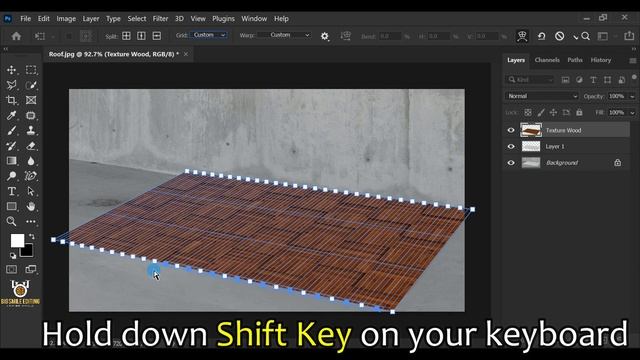640x360 pixels.
Task: Swap foreground and background colors
Action: 32,236
